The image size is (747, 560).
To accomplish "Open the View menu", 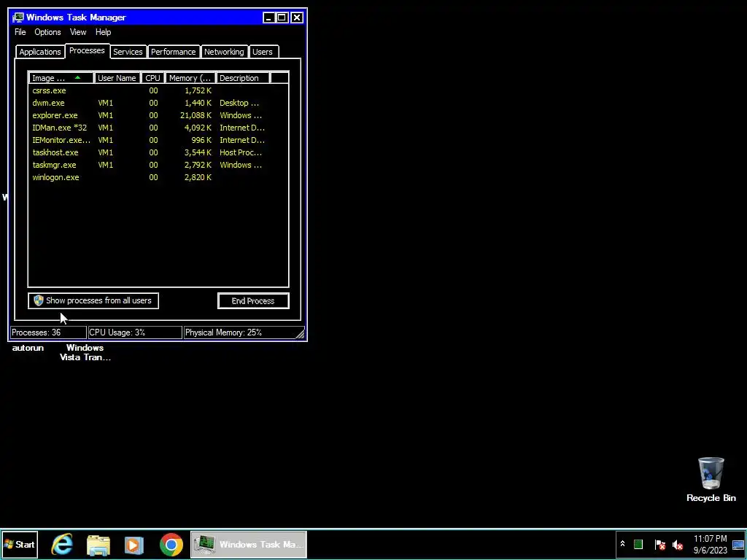I will click(78, 32).
